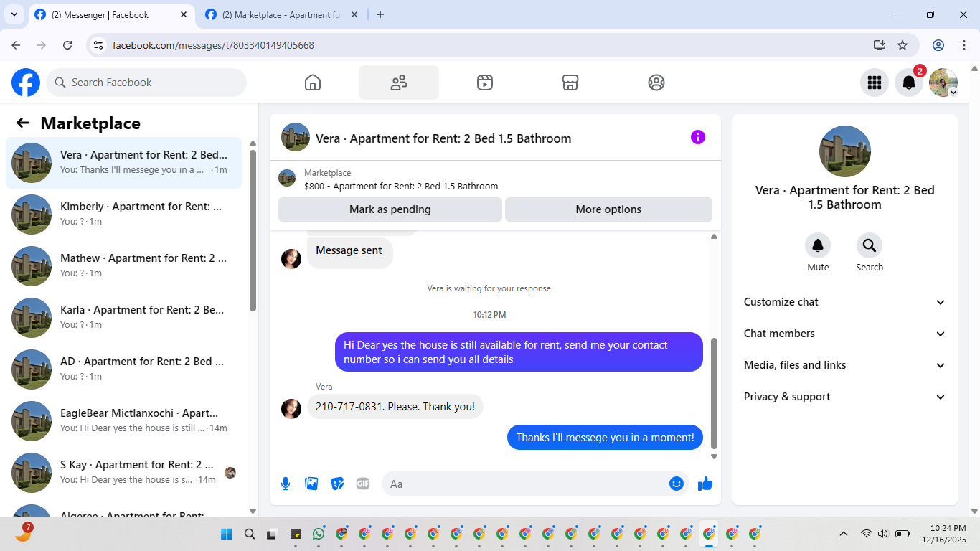Click the address bar URL
Viewport: 980px width, 551px height.
pos(213,45)
